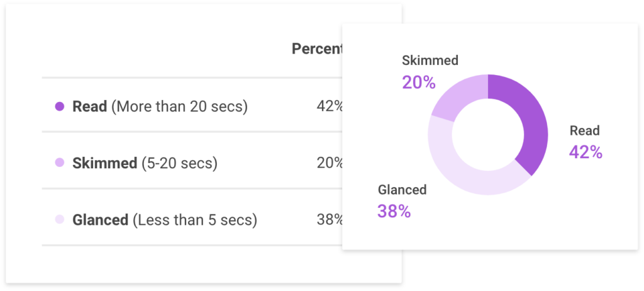
Task: Click the Glanced label beside the chart
Action: 402,190
